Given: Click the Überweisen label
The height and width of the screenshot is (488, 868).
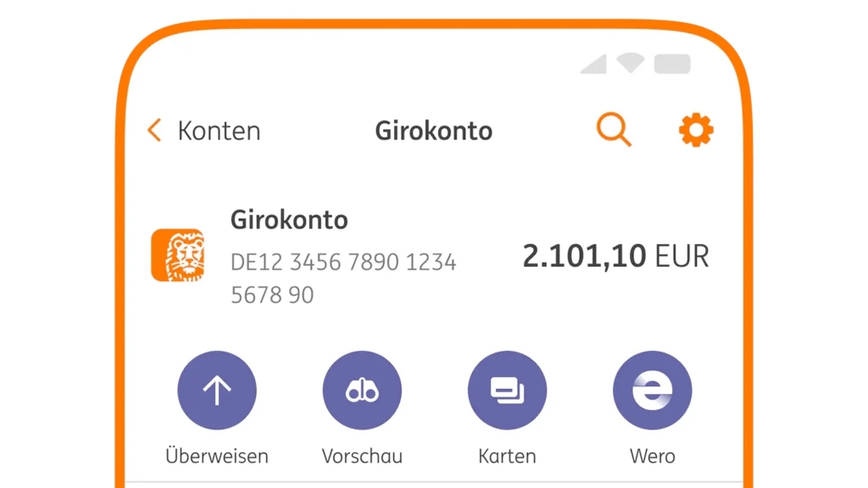Looking at the screenshot, I should click(x=216, y=456).
